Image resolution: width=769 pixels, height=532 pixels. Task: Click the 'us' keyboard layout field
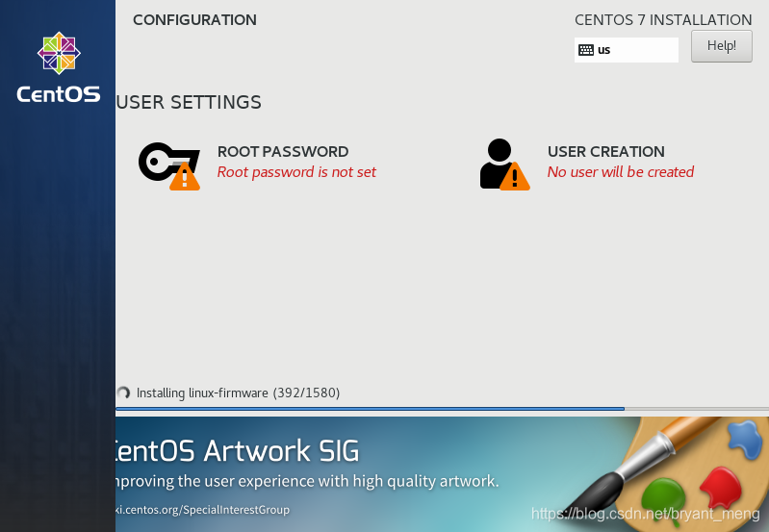pos(627,50)
